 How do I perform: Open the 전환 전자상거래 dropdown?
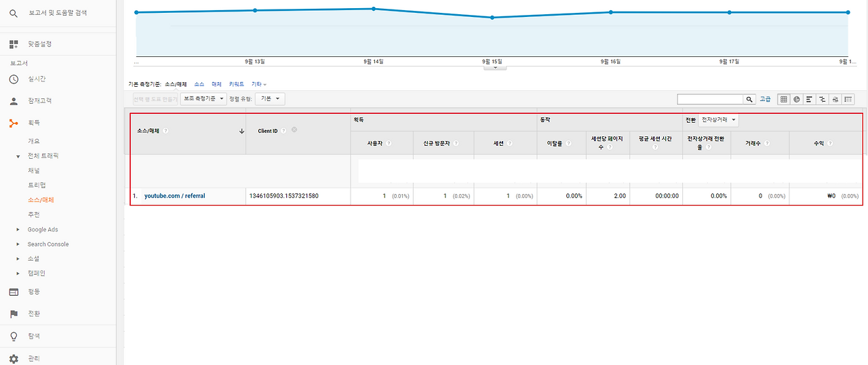coord(719,119)
